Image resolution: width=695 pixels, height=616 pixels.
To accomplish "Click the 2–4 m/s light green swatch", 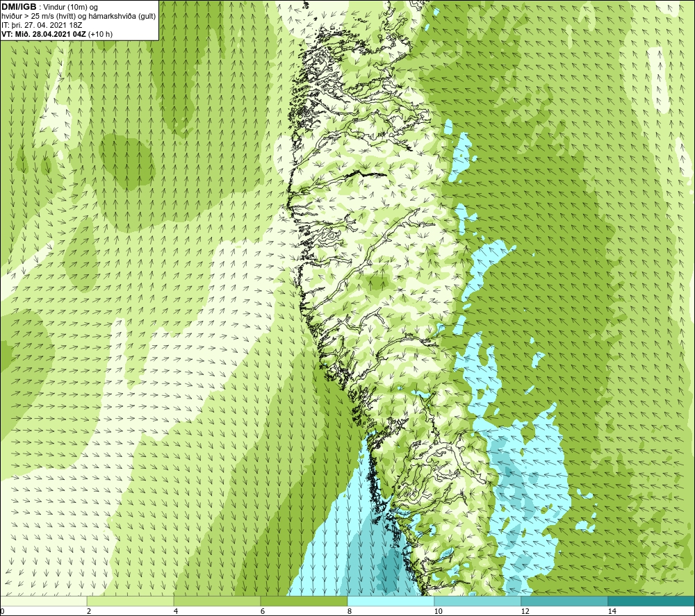I will coord(131,601).
